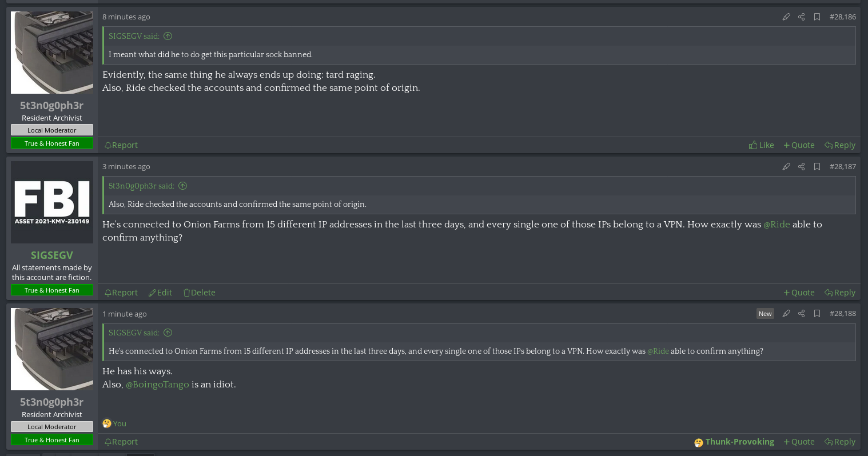
Task: Jump to SIGSEGV's quoted post via arrow in post #28,186
Action: (168, 36)
